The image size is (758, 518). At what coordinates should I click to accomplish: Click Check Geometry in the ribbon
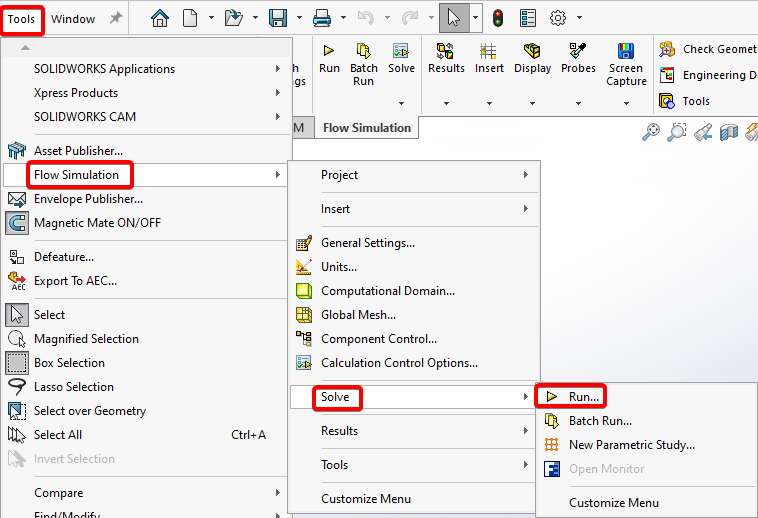click(x=708, y=49)
